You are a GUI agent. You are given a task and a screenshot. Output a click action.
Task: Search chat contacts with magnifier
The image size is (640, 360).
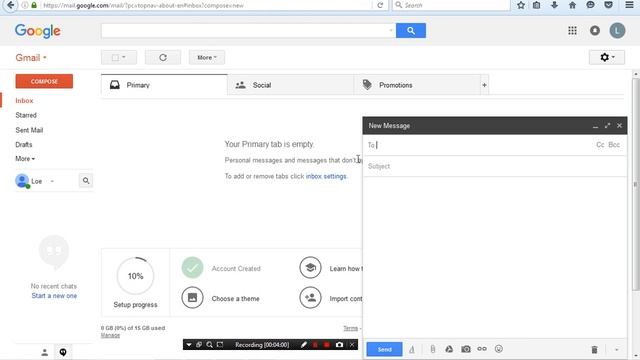tap(86, 180)
